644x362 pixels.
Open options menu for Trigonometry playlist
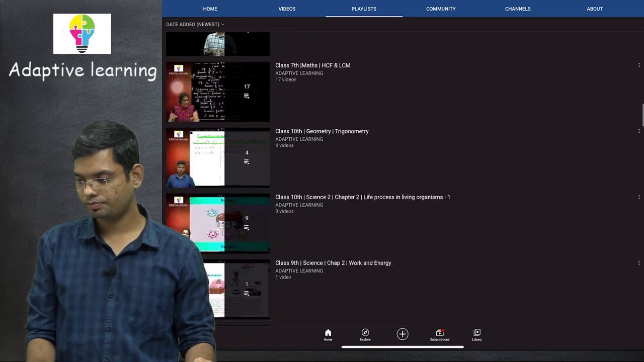coord(639,131)
